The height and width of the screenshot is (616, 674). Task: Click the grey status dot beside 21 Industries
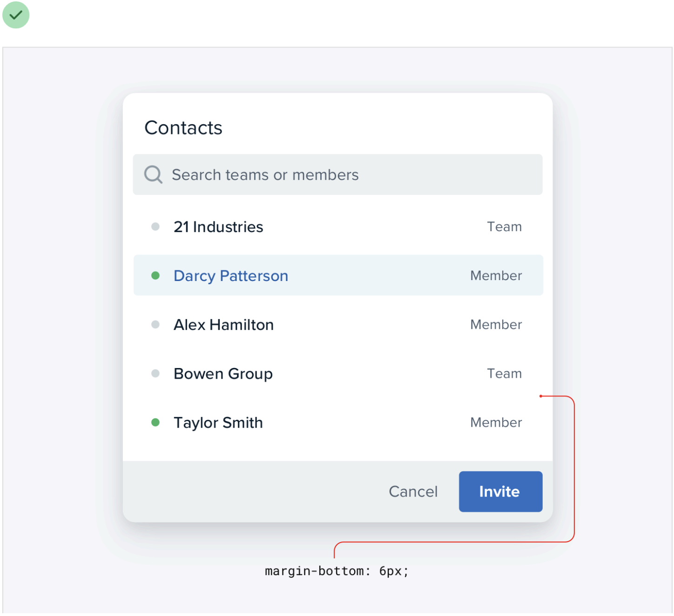(x=155, y=227)
